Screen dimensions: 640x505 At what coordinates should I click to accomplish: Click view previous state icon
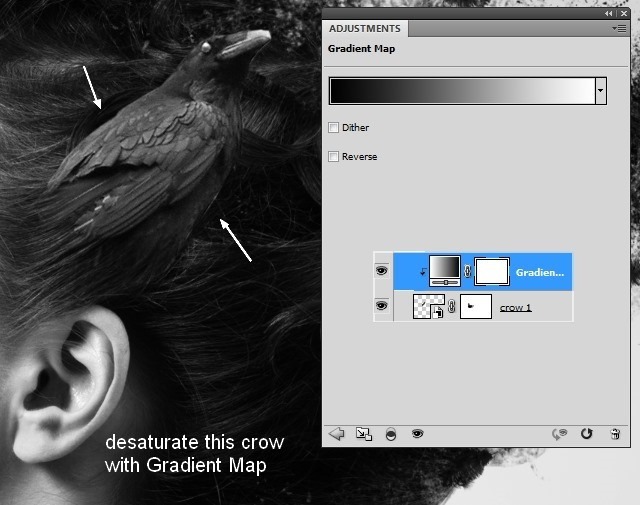560,434
